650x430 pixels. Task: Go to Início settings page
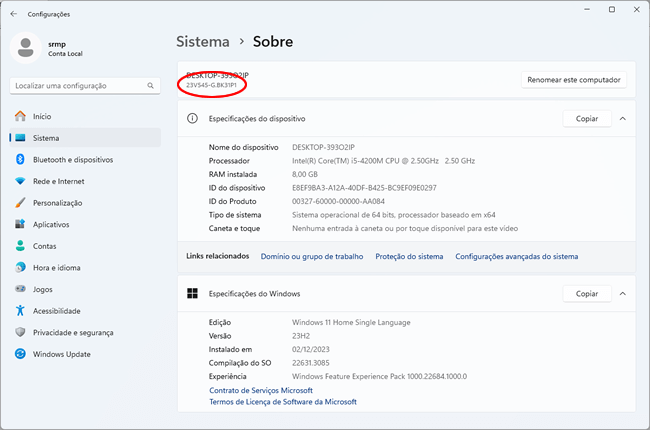[x=85, y=116]
